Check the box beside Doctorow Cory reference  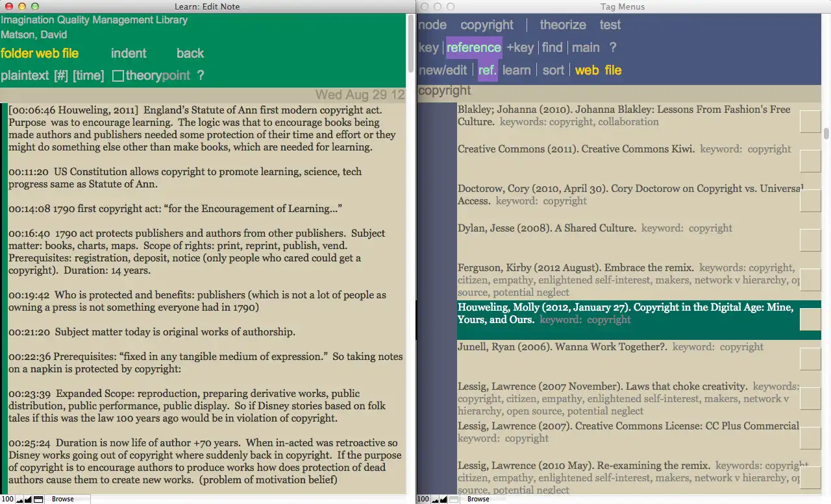tap(810, 200)
